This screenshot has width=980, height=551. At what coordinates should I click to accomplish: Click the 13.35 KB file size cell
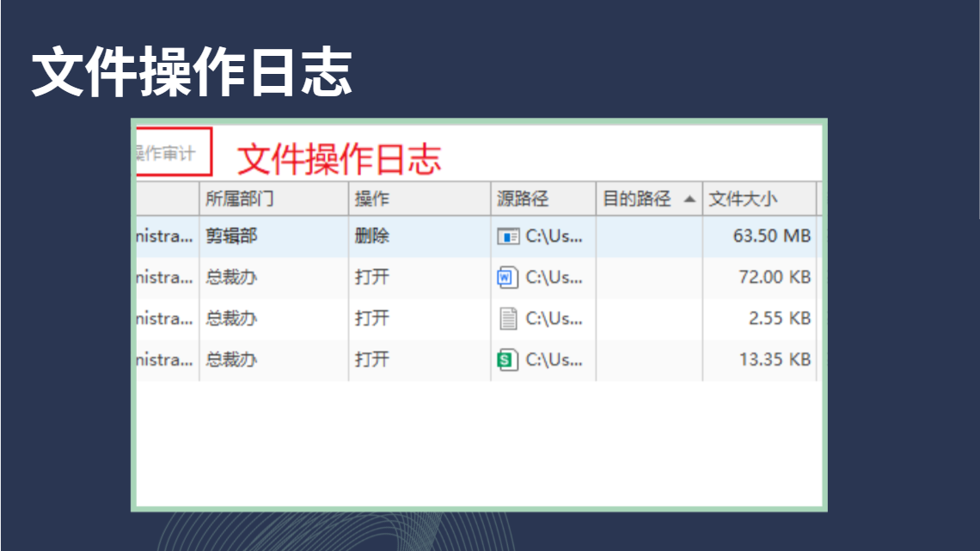click(x=759, y=360)
